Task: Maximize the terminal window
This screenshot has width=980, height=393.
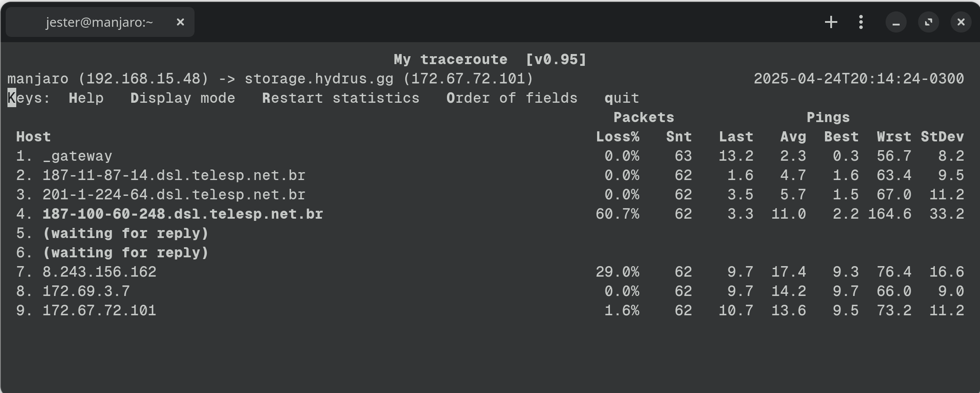Action: tap(928, 22)
